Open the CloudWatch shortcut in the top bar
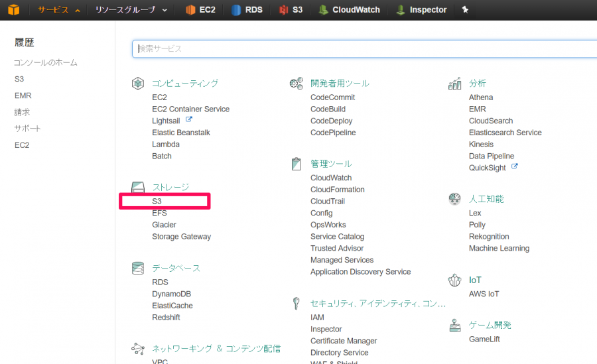 point(349,10)
